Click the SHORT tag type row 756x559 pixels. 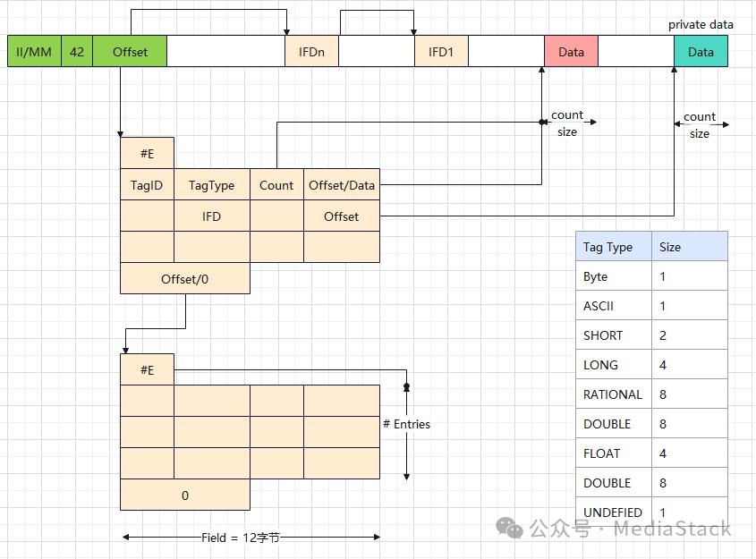click(x=651, y=335)
